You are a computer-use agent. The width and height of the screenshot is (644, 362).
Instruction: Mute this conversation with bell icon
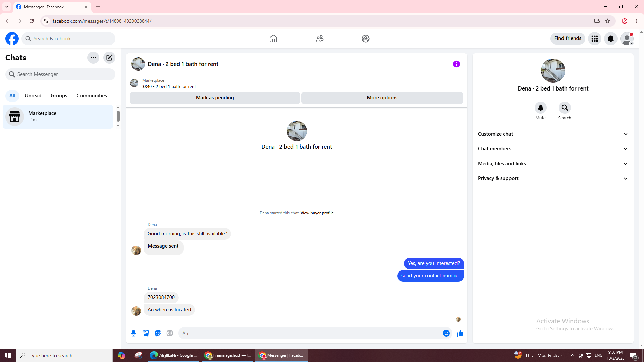click(541, 108)
